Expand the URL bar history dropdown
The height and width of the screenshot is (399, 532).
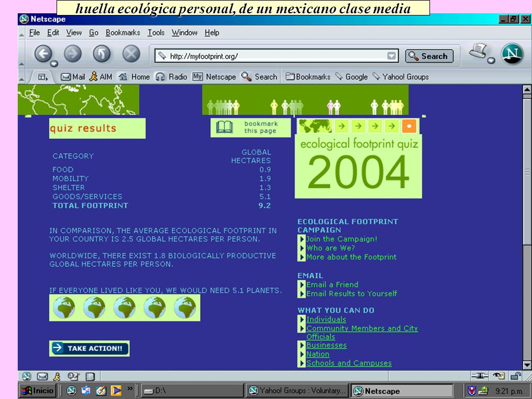391,55
